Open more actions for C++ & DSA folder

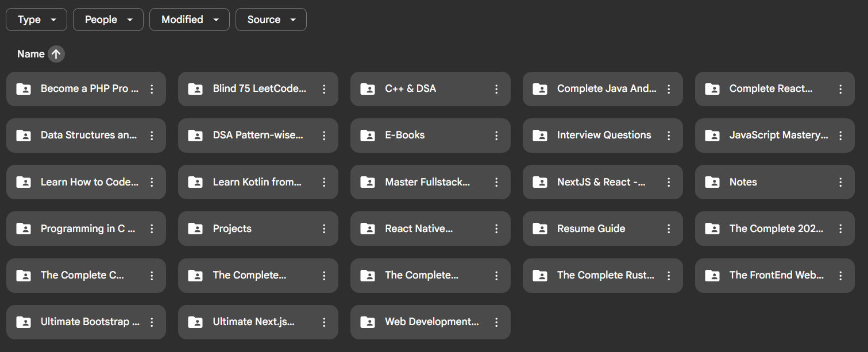[496, 89]
